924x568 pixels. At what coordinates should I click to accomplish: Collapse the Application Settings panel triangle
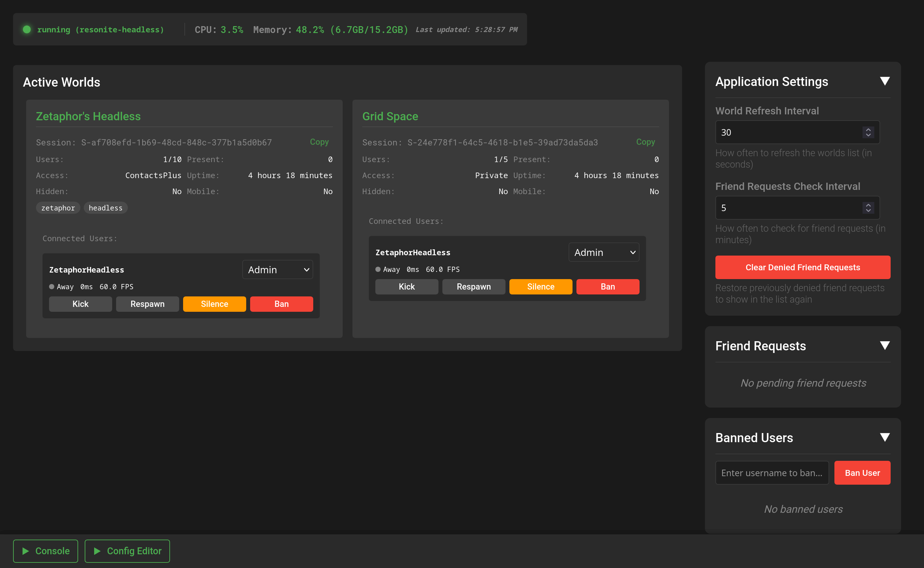884,81
